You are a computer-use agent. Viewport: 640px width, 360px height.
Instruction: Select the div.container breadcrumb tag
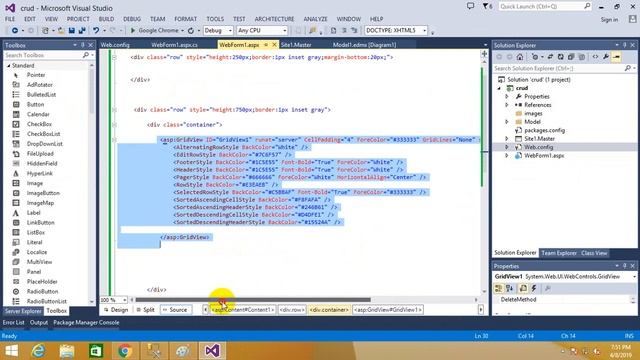pos(329,310)
